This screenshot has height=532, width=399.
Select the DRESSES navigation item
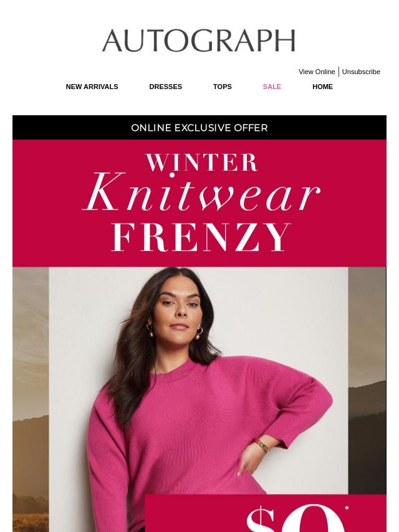(x=166, y=87)
